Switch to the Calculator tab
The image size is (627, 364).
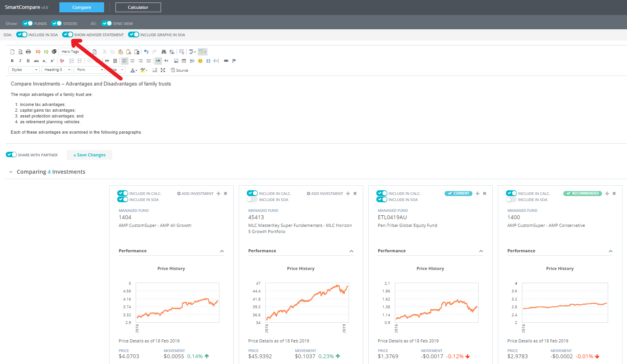pos(138,7)
